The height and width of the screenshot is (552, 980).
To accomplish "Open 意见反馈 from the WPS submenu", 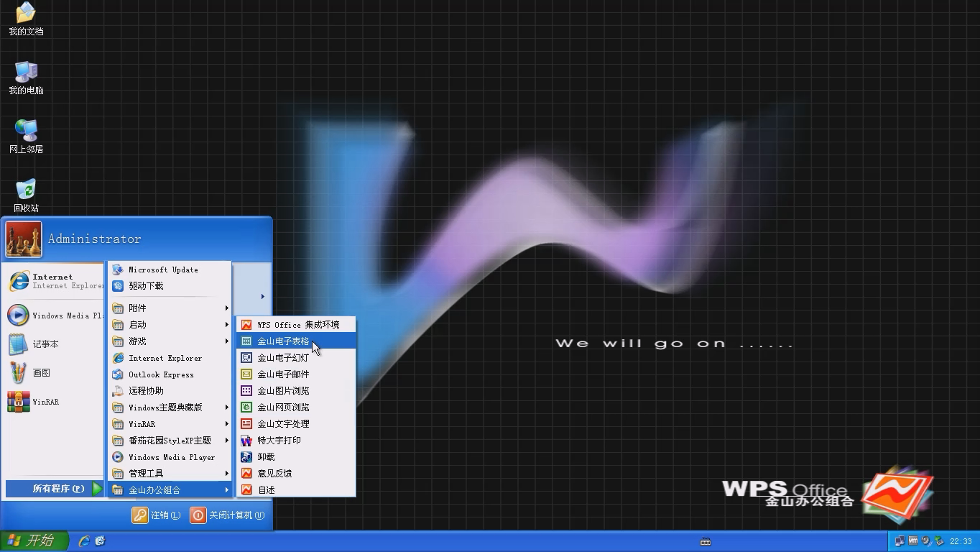I will [x=296, y=474].
